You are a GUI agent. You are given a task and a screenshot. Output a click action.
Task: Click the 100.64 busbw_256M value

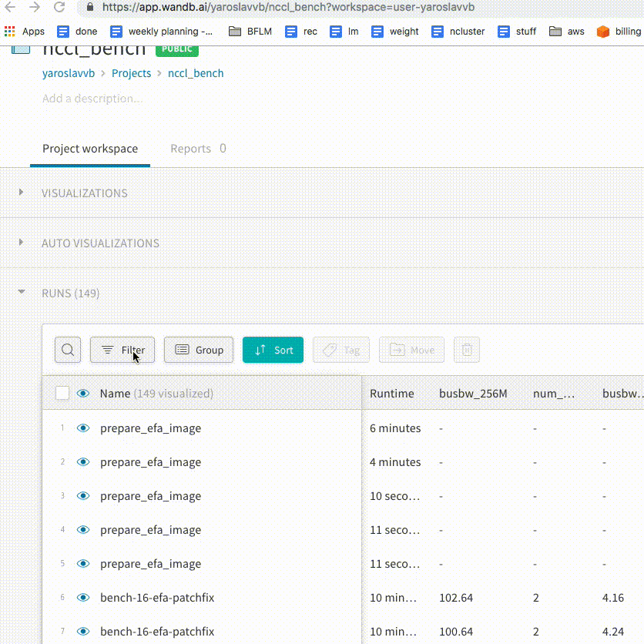[x=456, y=631]
